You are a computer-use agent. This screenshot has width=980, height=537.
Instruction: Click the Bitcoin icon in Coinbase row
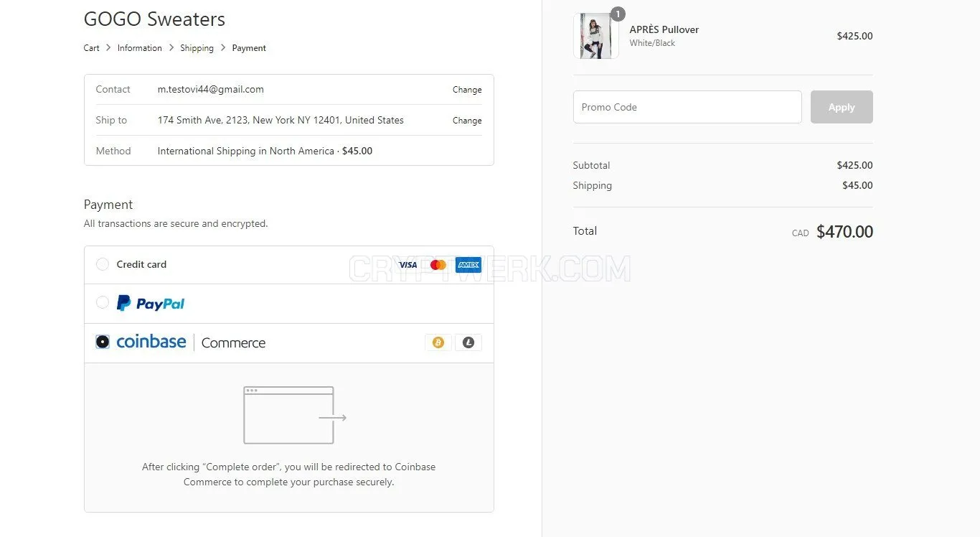438,342
